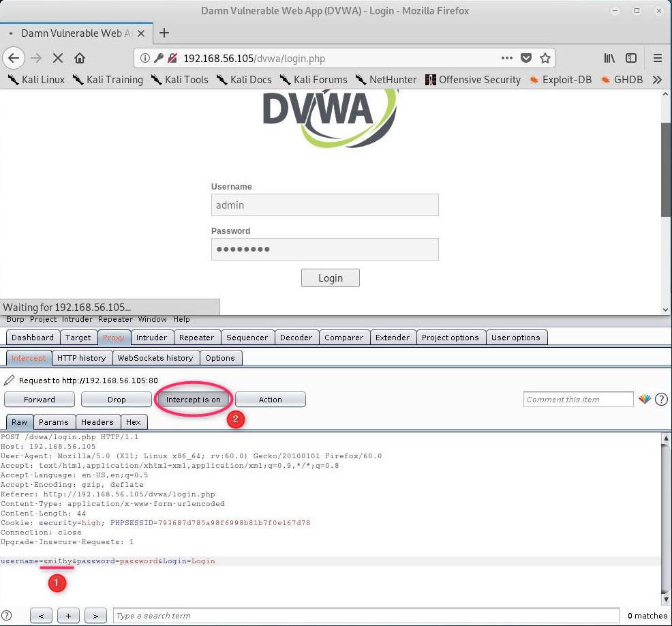This screenshot has height=626, width=672.
Task: Click the previous match '<' button
Action: coord(41,616)
